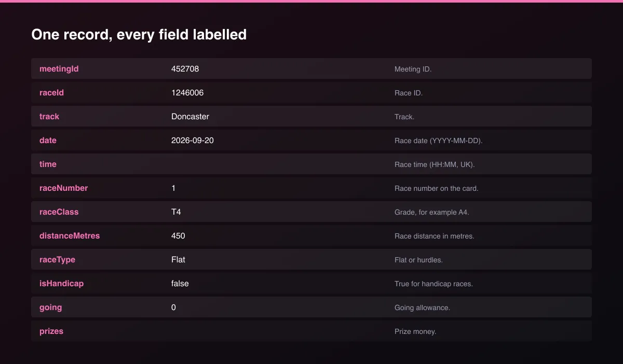The image size is (623, 364).
Task: Click the distance value 450
Action: pyautogui.click(x=178, y=235)
